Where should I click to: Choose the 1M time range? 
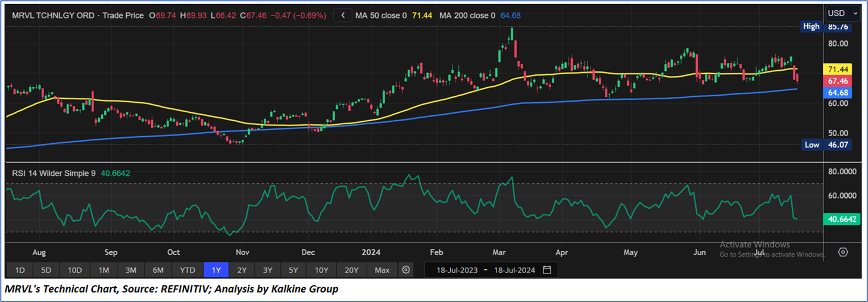104,270
